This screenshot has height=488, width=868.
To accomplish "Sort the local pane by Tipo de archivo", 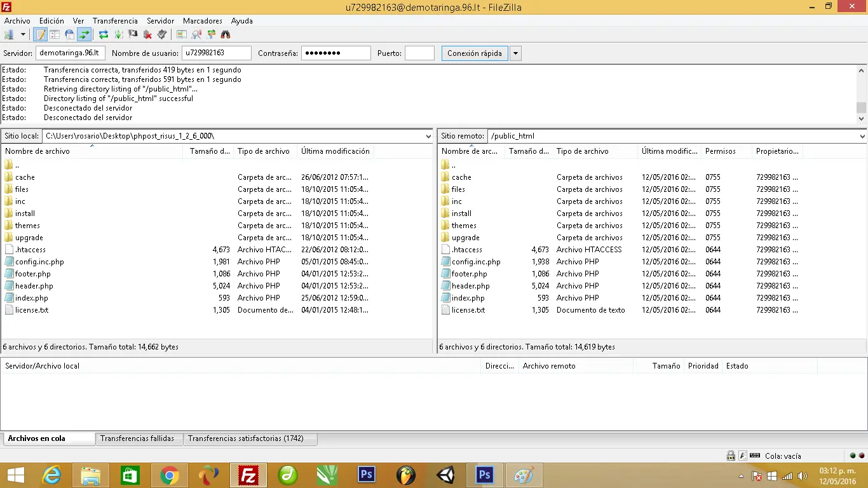I will coord(266,151).
